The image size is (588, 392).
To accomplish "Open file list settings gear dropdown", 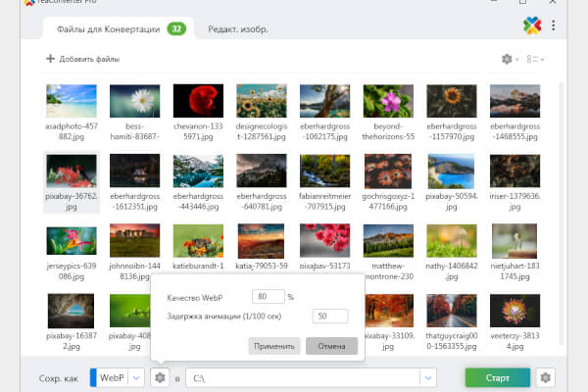I will coord(510,60).
